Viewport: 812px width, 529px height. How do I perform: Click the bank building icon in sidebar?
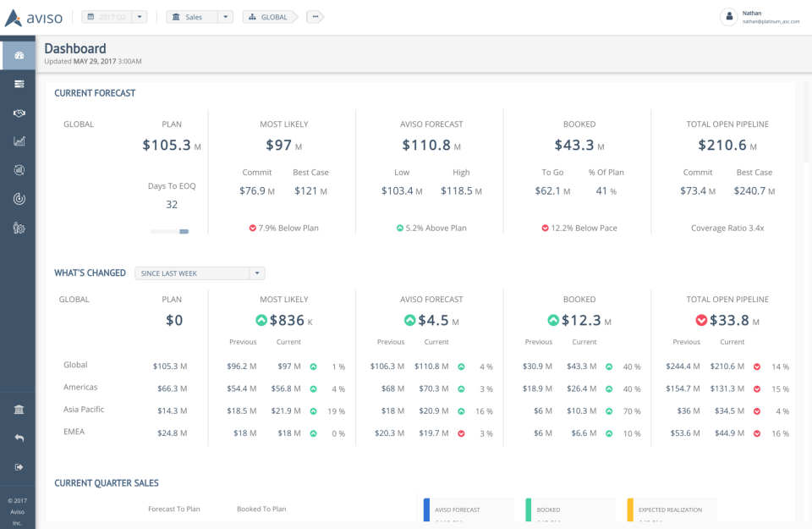click(19, 410)
